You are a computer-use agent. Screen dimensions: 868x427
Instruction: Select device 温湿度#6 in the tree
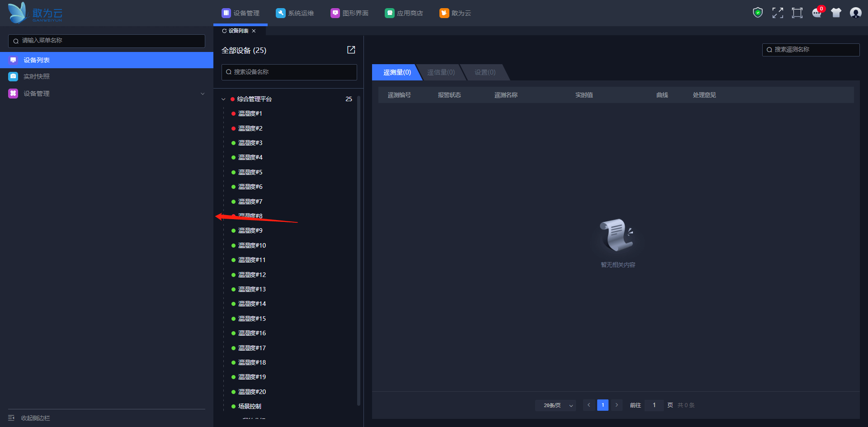click(250, 187)
